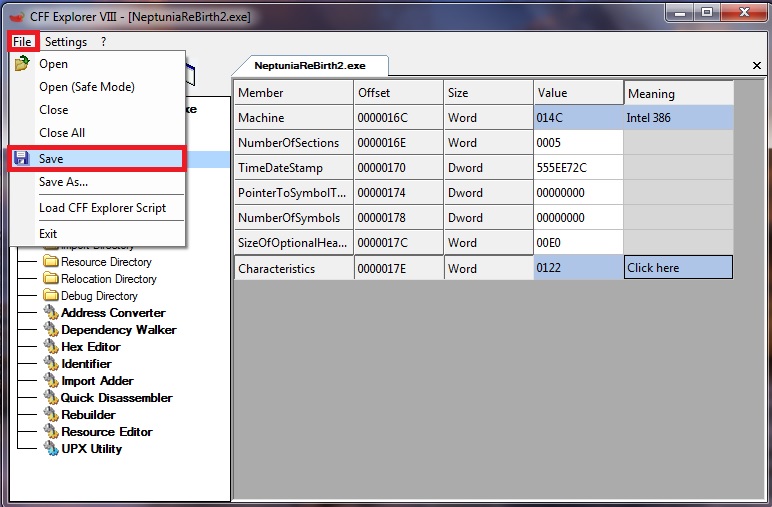772x507 pixels.
Task: Click 'Click here' in Characteristics row
Action: pos(678,267)
